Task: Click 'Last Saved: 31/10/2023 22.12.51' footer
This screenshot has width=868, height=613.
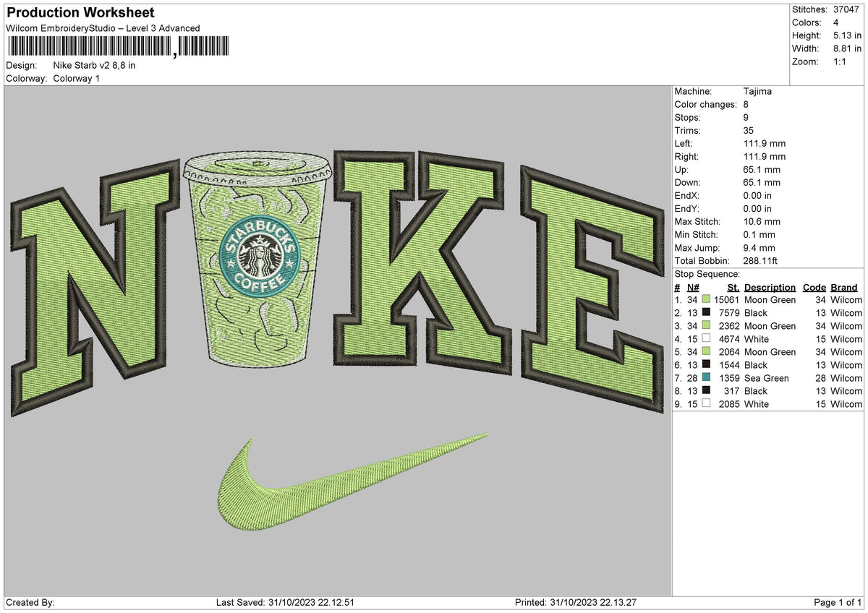Action: (285, 602)
